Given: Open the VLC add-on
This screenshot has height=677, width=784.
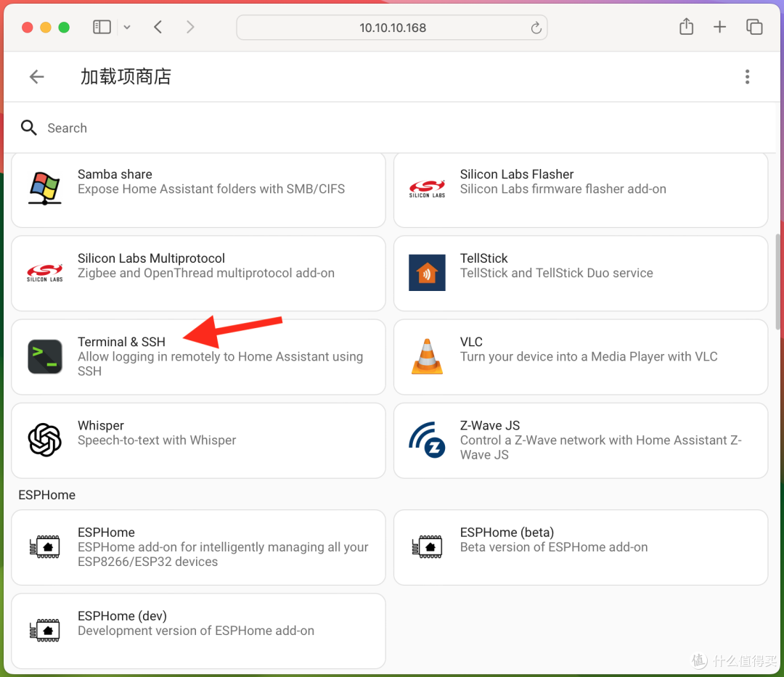Looking at the screenshot, I should [581, 357].
